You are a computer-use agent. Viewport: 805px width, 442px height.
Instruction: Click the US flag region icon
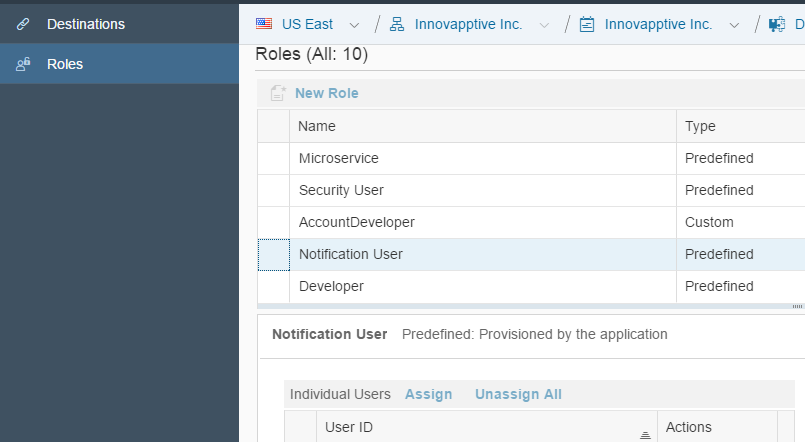(x=264, y=24)
